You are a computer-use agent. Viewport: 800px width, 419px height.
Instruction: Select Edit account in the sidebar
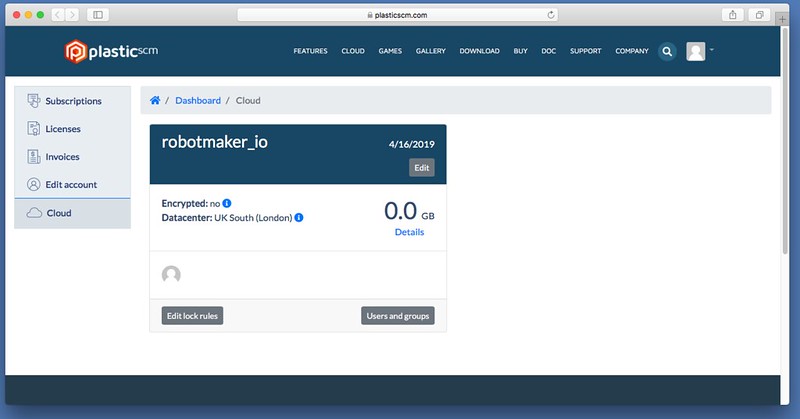pos(72,184)
